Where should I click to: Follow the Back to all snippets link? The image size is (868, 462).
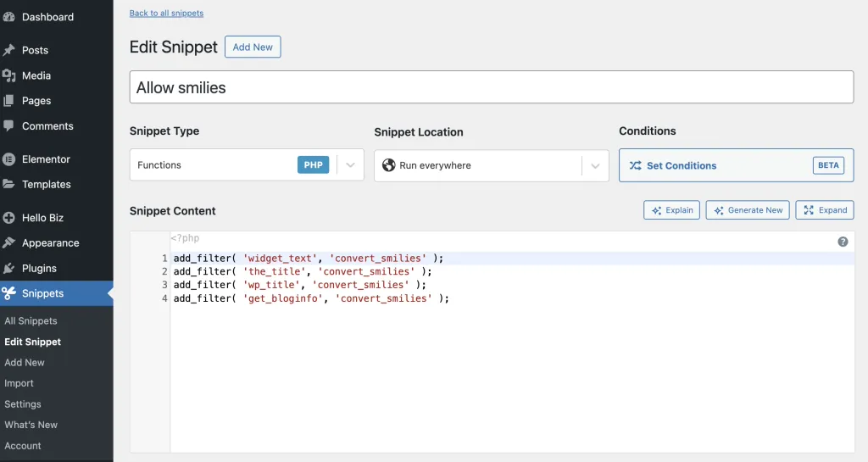[167, 13]
